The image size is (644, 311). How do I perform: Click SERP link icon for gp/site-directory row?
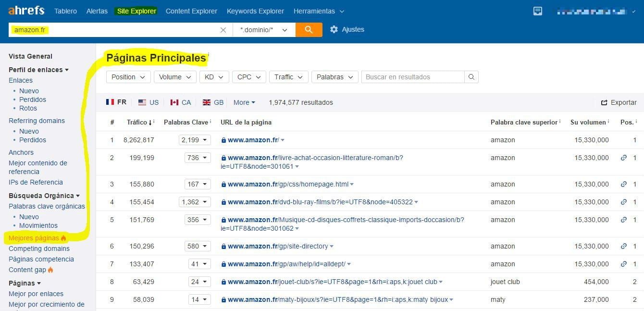(624, 246)
